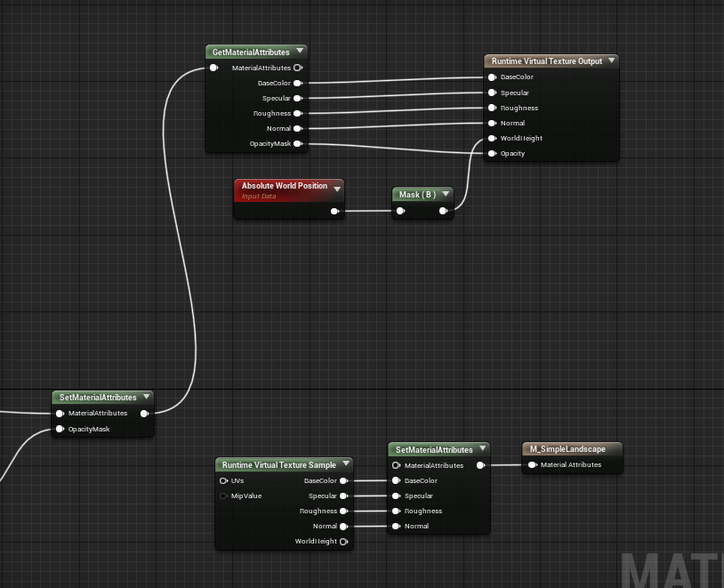
Task: Click BaseColor output pin on Runtime Virtual Texture Sample
Action: point(344,481)
